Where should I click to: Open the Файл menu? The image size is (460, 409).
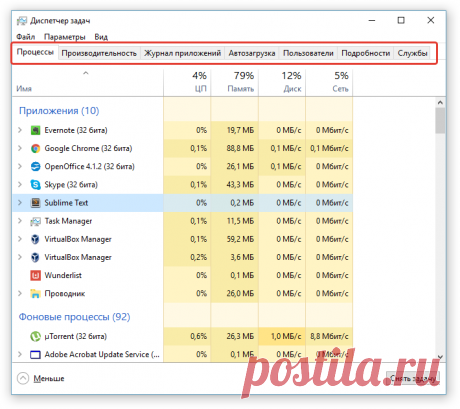click(x=26, y=37)
